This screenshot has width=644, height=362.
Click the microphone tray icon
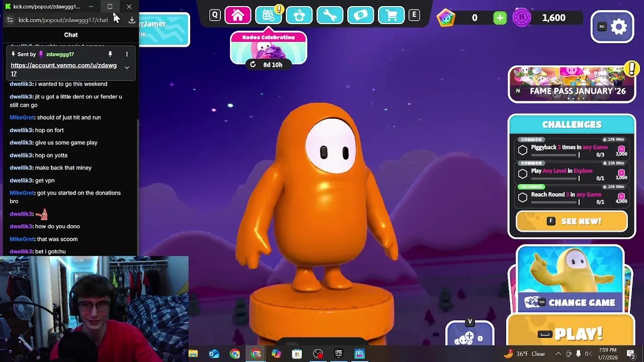[x=578, y=354]
